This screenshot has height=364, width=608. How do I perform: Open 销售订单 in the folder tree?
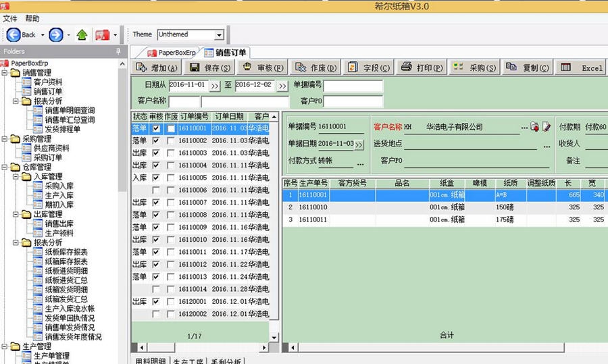[48, 91]
